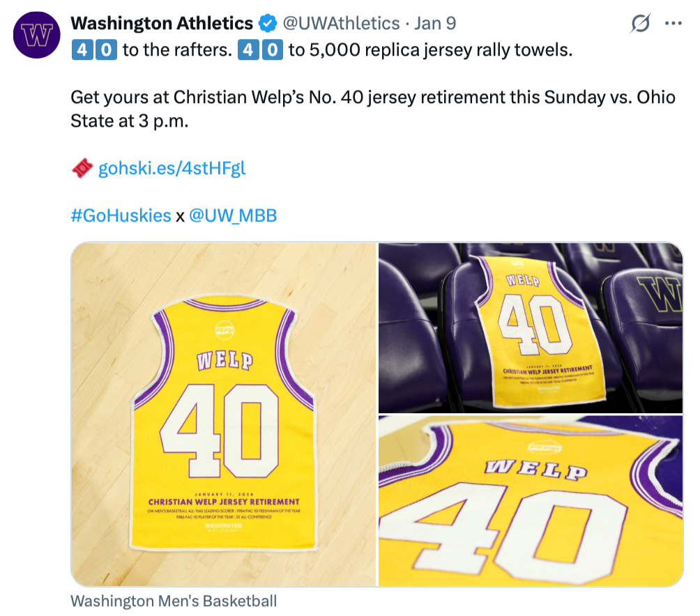700x616 pixels.
Task: Open the three-dot More options menu
Action: 673,24
